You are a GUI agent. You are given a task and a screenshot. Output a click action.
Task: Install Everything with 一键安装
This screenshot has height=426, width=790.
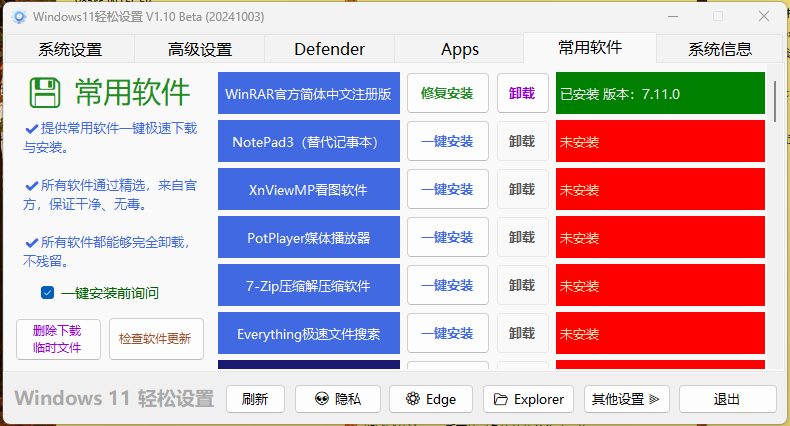(447, 333)
